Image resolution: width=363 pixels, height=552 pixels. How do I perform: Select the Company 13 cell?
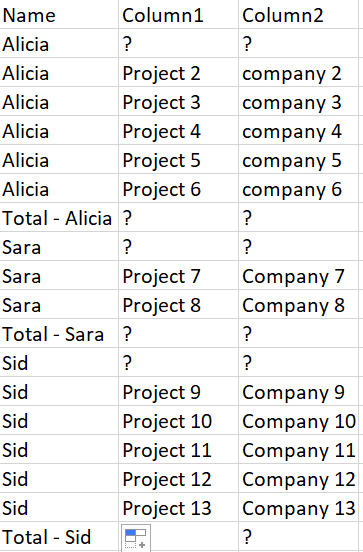pyautogui.click(x=298, y=507)
